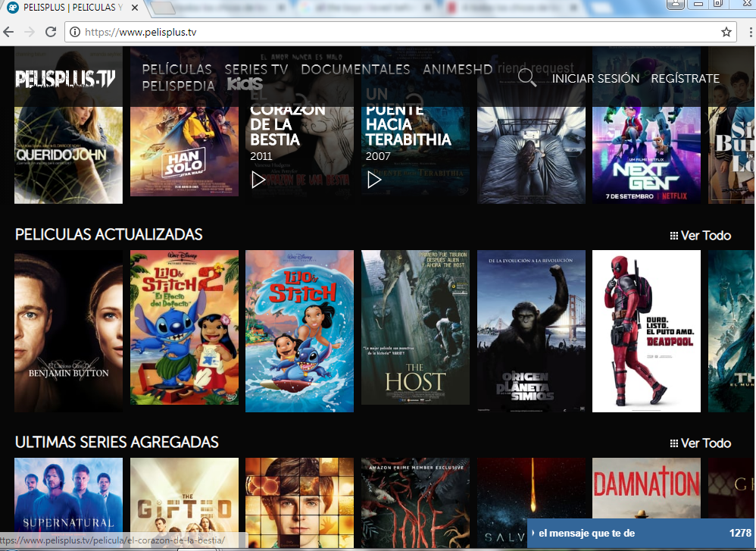Bookmark the page with the star icon
756x551 pixels.
tap(726, 33)
